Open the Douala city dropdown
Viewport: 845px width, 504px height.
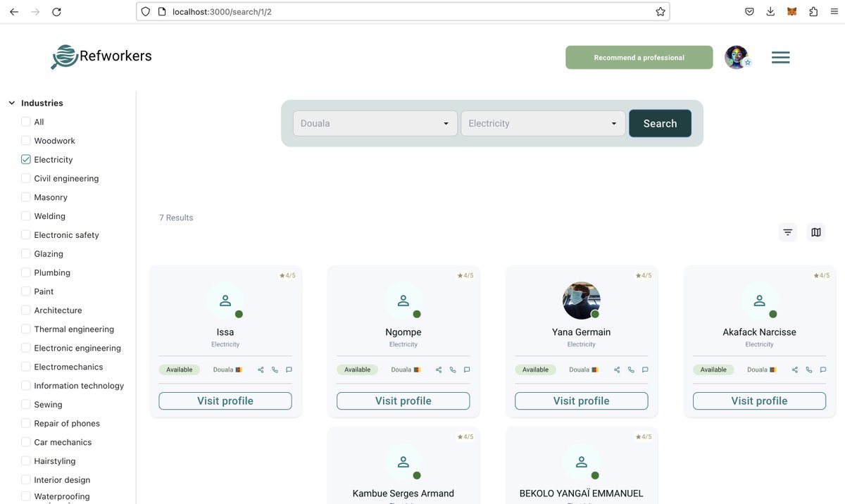375,123
